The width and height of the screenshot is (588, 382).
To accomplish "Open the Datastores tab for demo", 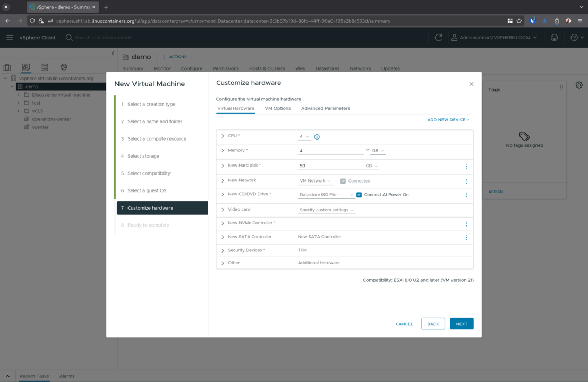I will click(327, 68).
